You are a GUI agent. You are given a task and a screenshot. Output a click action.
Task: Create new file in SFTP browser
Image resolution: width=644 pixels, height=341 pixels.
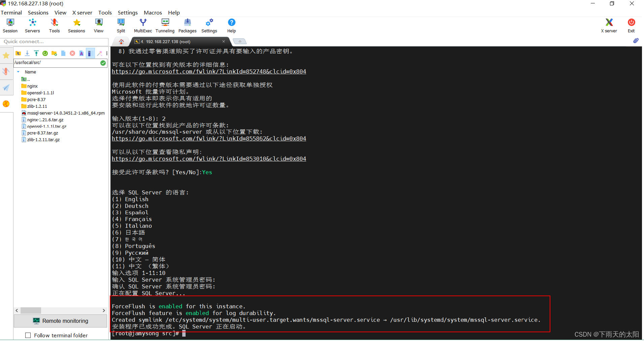(63, 53)
